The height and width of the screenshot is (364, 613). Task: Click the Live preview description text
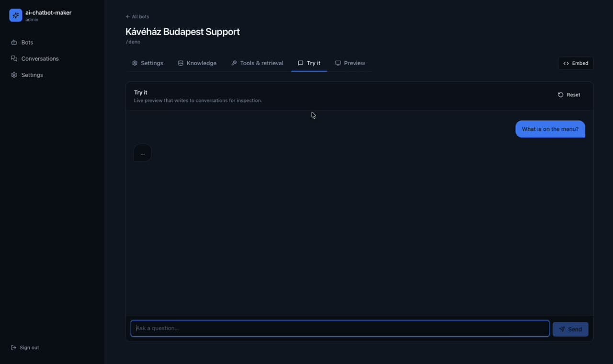click(198, 101)
